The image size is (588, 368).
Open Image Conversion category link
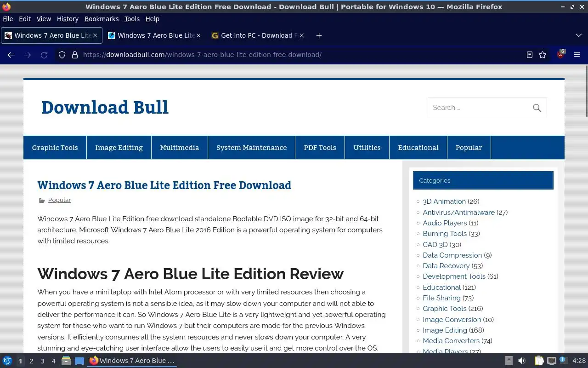point(452,320)
